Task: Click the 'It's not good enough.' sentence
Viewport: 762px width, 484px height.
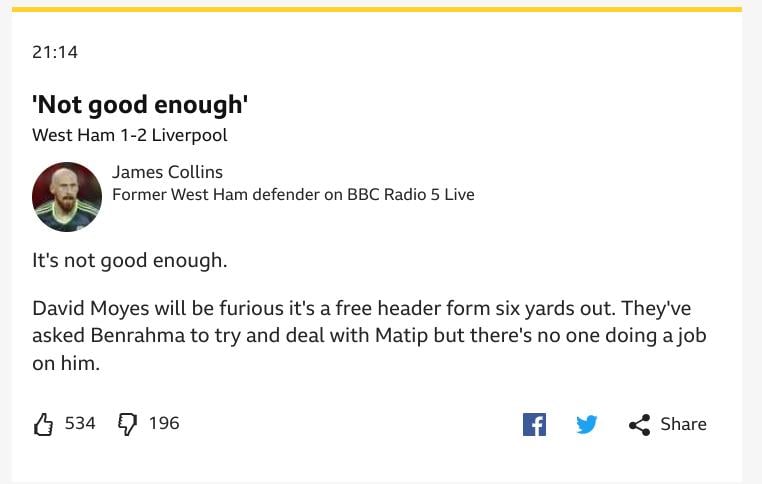Action: [130, 261]
